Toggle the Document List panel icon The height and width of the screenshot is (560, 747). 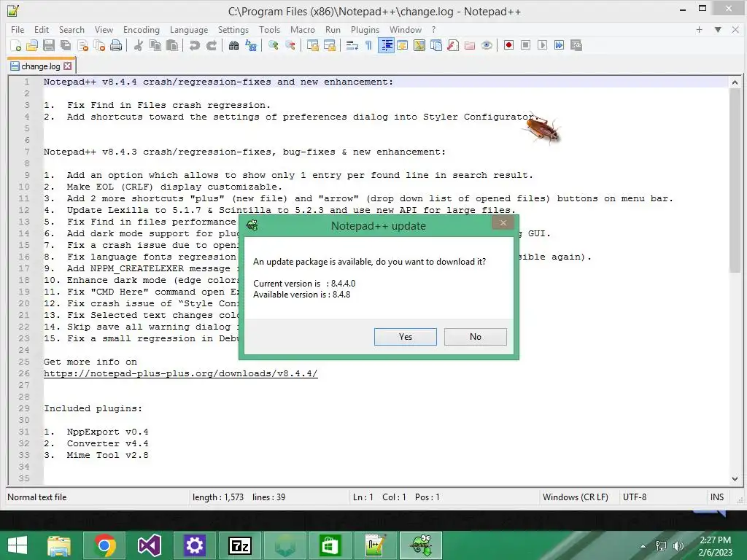[436, 46]
